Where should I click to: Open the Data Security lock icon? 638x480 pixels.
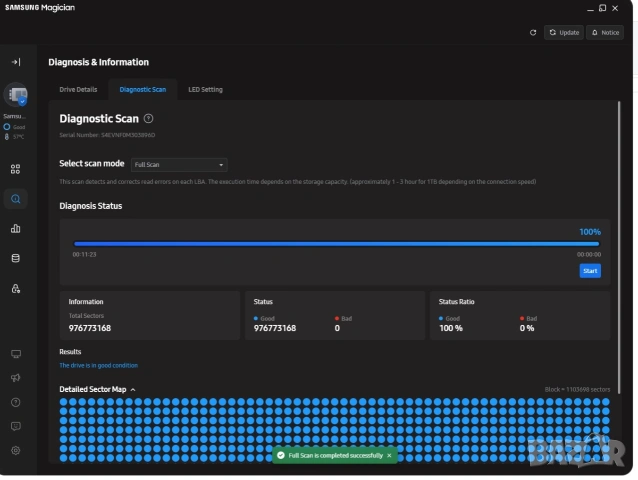click(15, 289)
